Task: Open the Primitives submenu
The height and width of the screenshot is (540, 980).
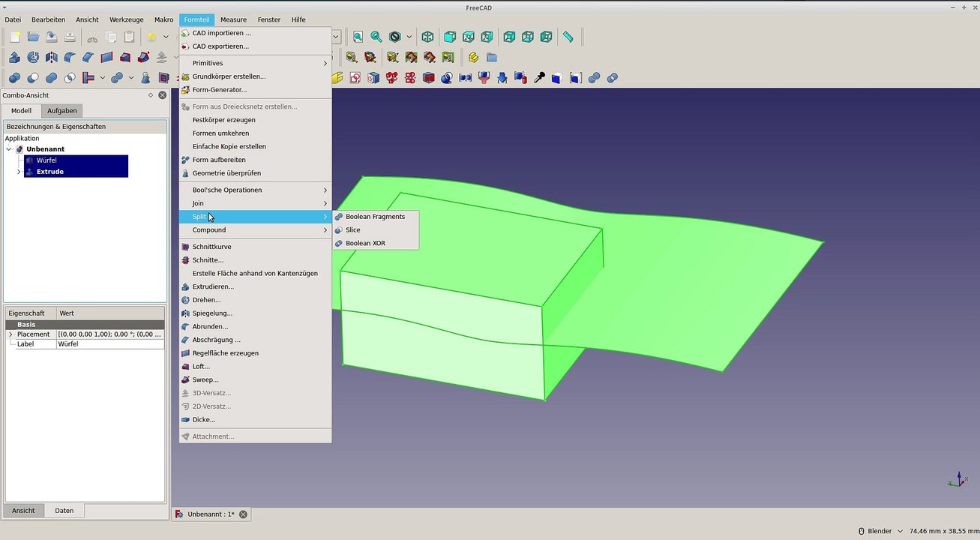Action: (x=255, y=63)
